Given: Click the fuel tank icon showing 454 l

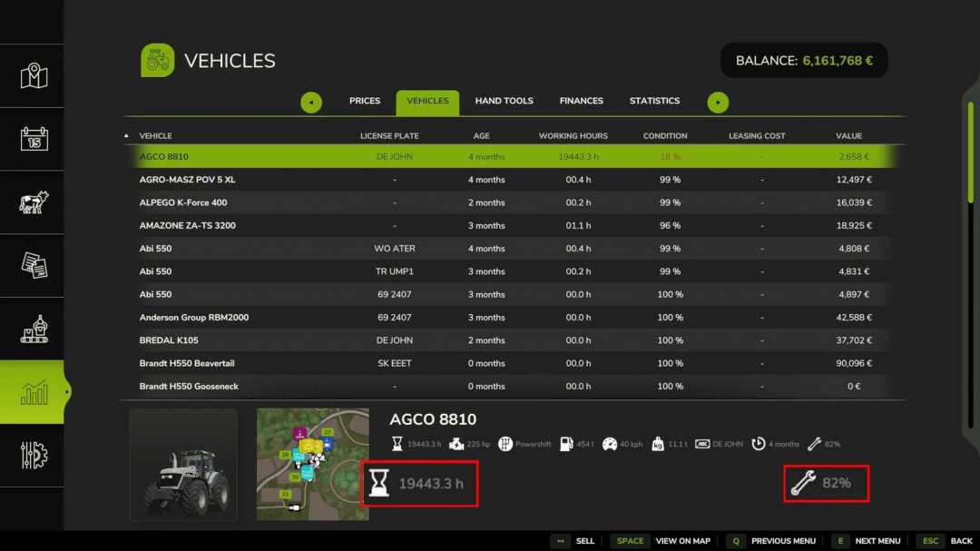Looking at the screenshot, I should (x=563, y=444).
